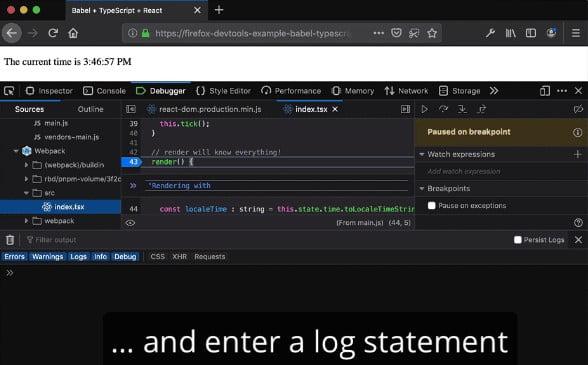Screen dimensions: 588x365
Task: Open the help icon in breakpoints pane
Action: point(578,223)
